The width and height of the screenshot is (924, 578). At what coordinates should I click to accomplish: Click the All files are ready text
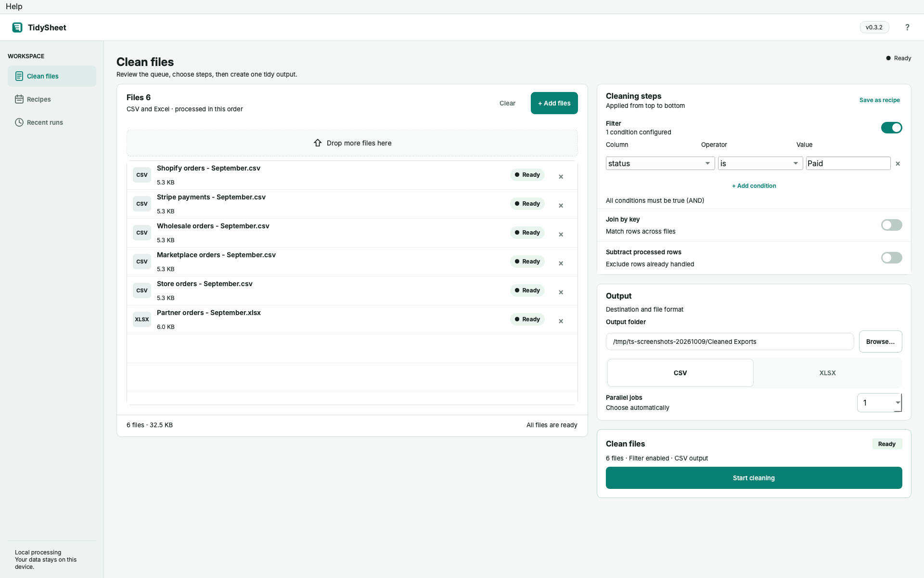tap(552, 425)
